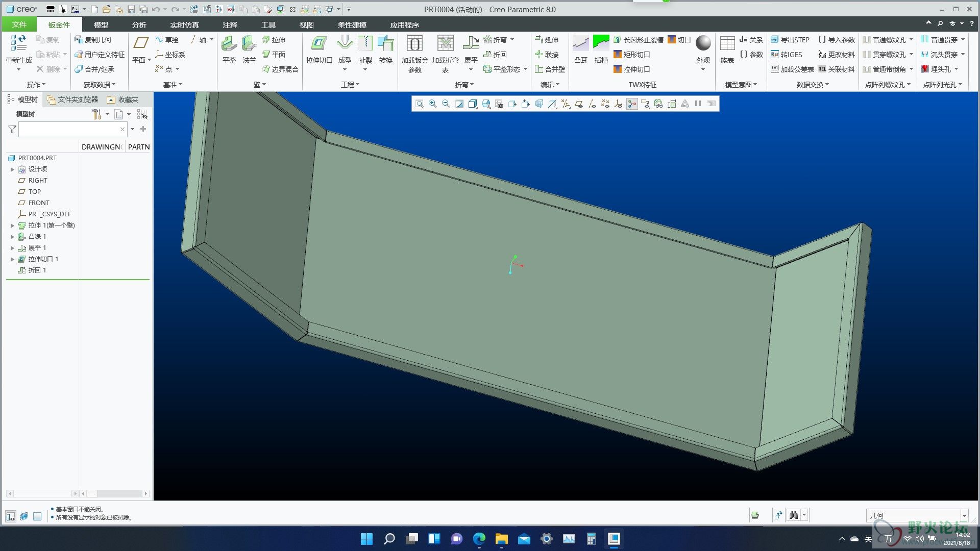Open the 平整形态 dropdown arrow

[x=525, y=69]
